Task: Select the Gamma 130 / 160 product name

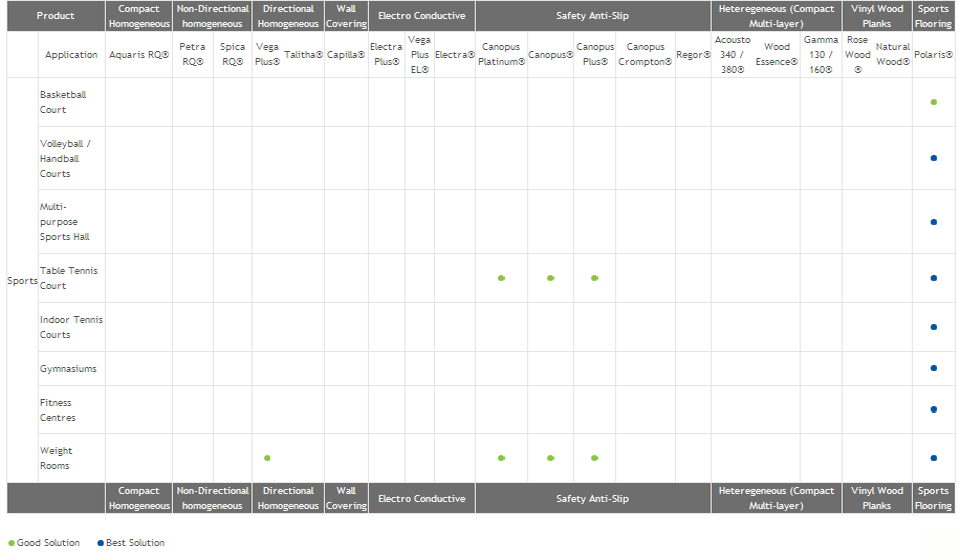Action: coord(821,54)
